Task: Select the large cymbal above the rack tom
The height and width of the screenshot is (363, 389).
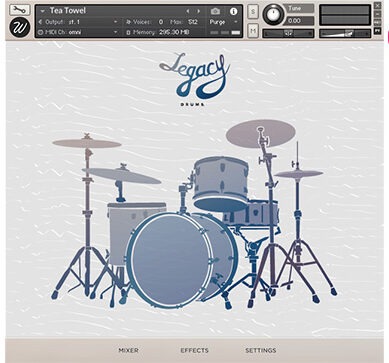Action: 261,134
